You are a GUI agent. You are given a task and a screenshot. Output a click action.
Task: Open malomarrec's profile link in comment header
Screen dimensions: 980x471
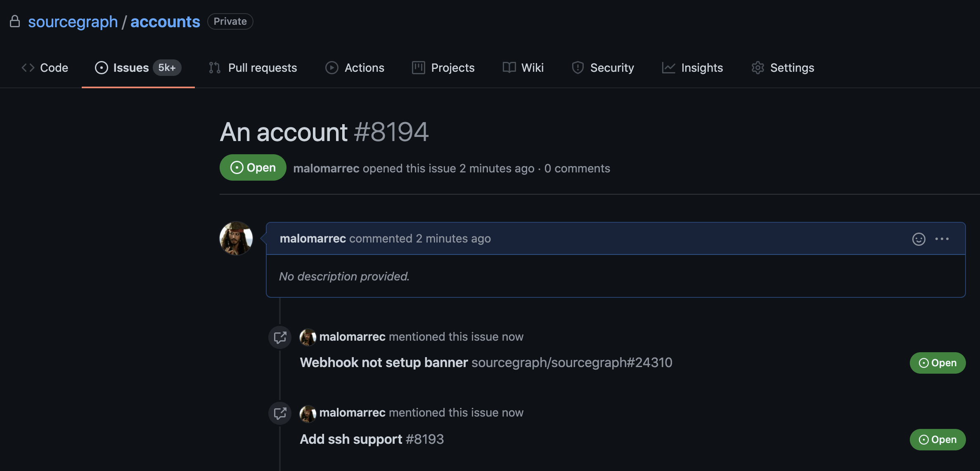tap(313, 238)
